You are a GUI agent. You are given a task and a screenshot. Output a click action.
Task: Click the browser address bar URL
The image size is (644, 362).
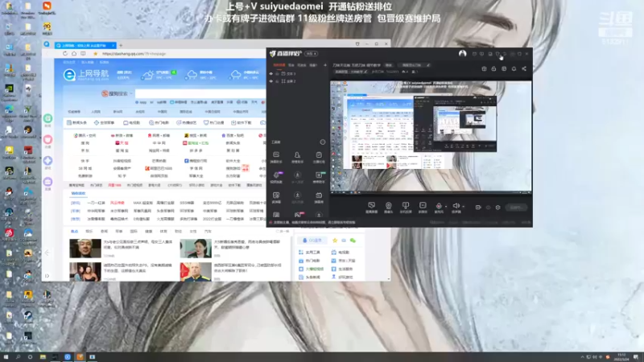coord(134,54)
